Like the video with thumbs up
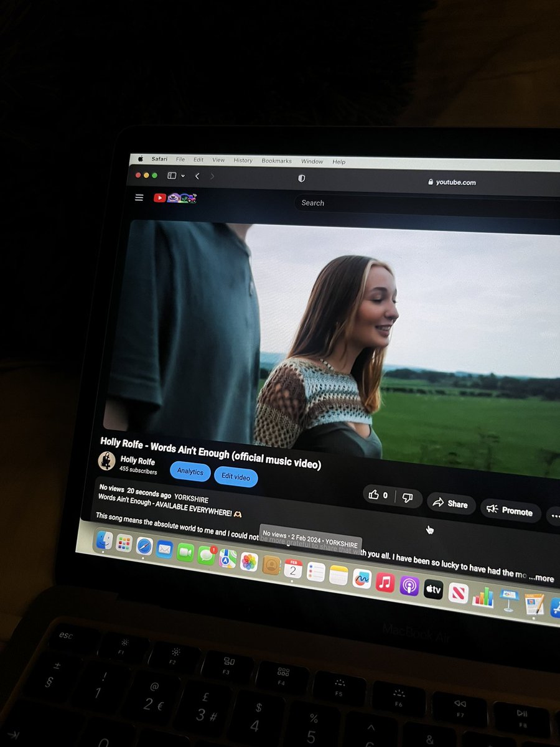 coord(377,495)
